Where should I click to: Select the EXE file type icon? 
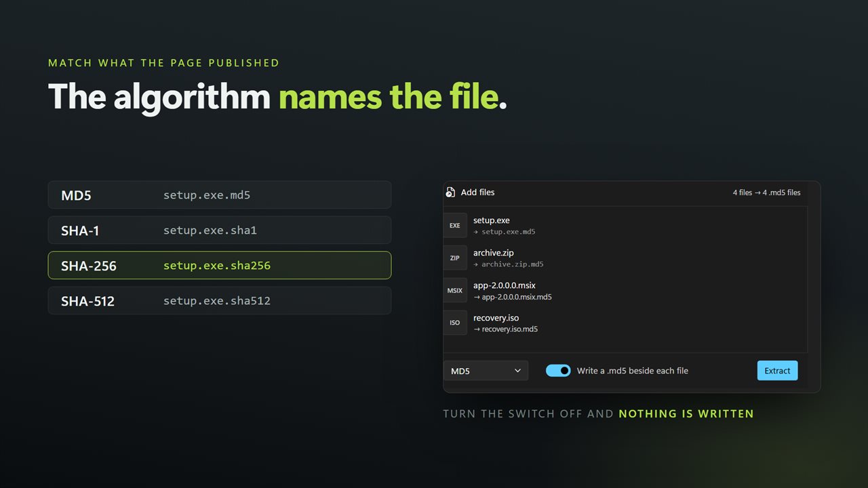point(455,226)
